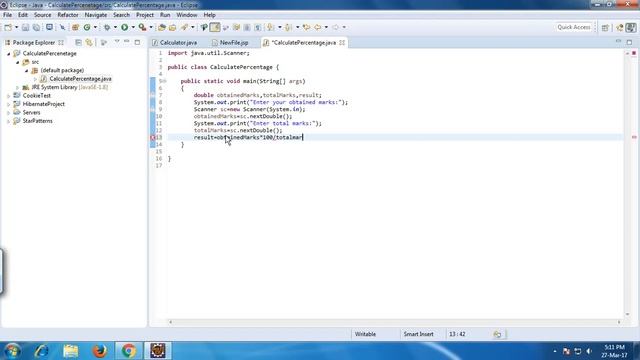640x360 pixels.
Task: Click the New file wizard icon
Action: pos(8,27)
